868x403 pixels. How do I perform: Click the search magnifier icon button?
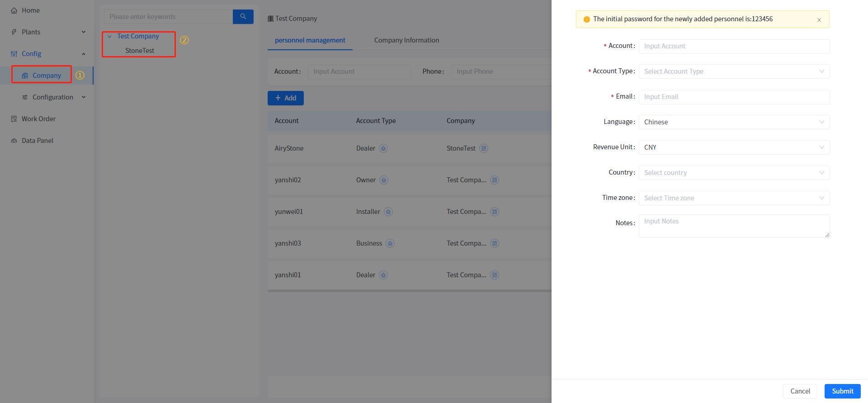point(243,17)
